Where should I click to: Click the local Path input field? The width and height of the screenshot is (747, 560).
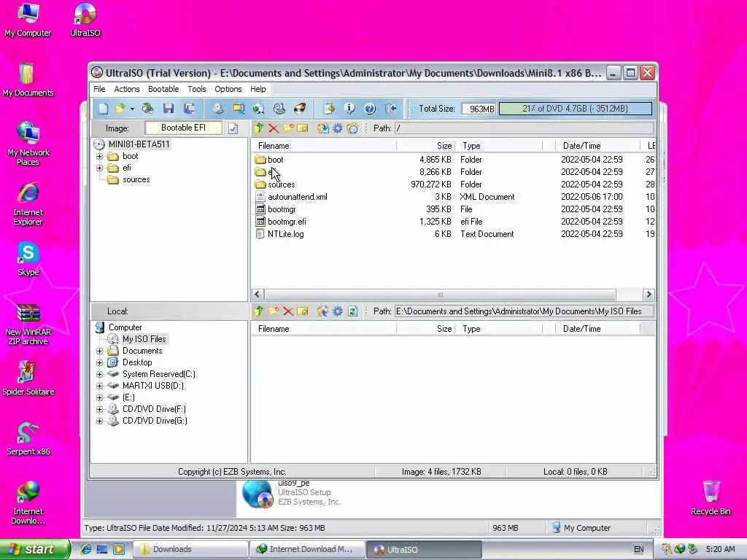pyautogui.click(x=524, y=311)
